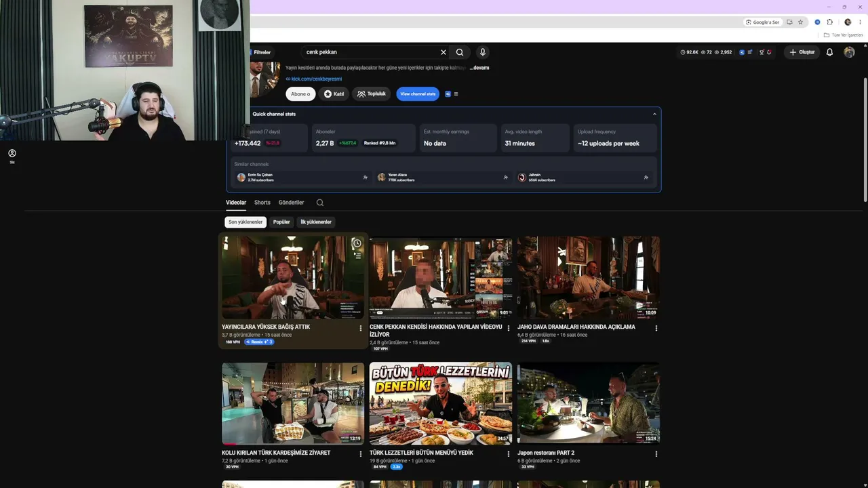Open the 'Abone o' subscription dropdown

[x=300, y=94]
